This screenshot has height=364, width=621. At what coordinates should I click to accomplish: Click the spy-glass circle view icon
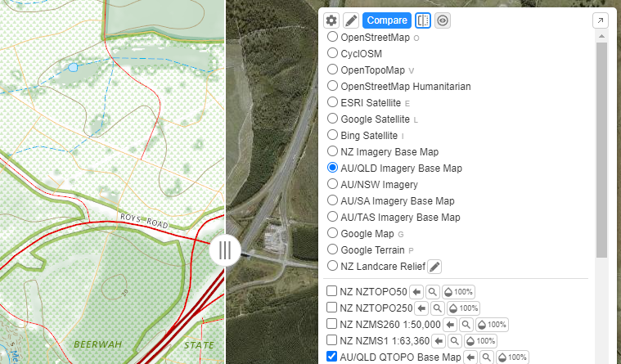pos(443,20)
